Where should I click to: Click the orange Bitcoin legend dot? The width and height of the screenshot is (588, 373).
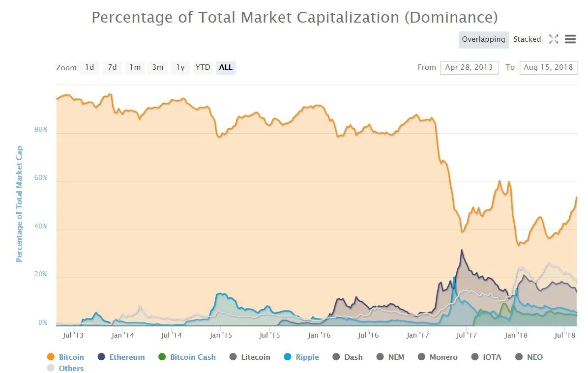(x=51, y=357)
